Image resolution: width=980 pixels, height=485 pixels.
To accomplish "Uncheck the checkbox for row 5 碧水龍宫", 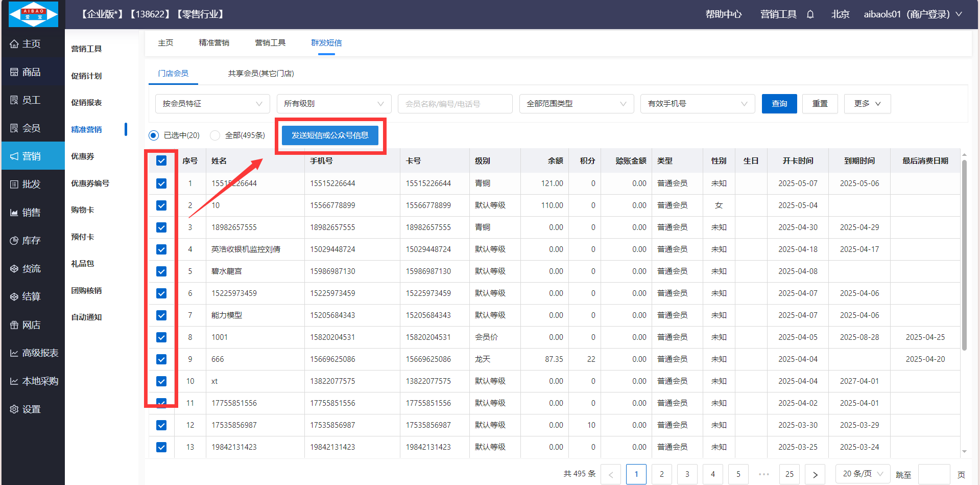I will pyautogui.click(x=161, y=271).
